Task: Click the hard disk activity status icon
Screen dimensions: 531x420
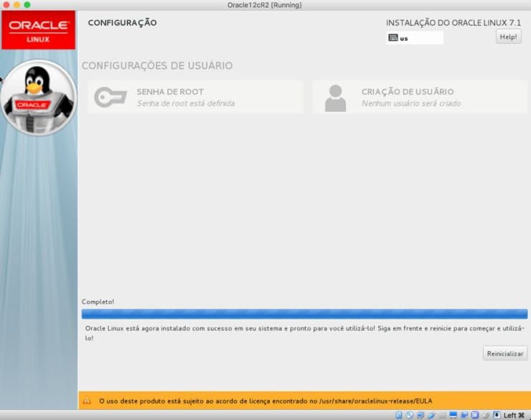Action: 398,415
